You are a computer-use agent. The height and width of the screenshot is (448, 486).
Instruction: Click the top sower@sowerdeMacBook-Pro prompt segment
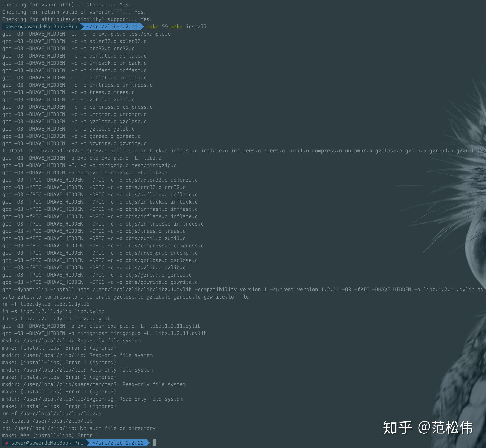(x=41, y=27)
